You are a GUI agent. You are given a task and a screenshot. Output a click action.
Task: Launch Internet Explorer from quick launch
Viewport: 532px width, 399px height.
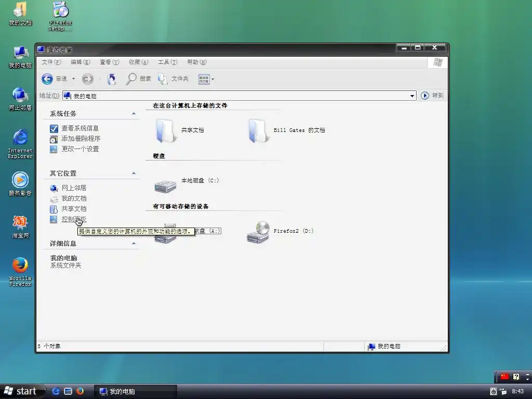click(56, 391)
